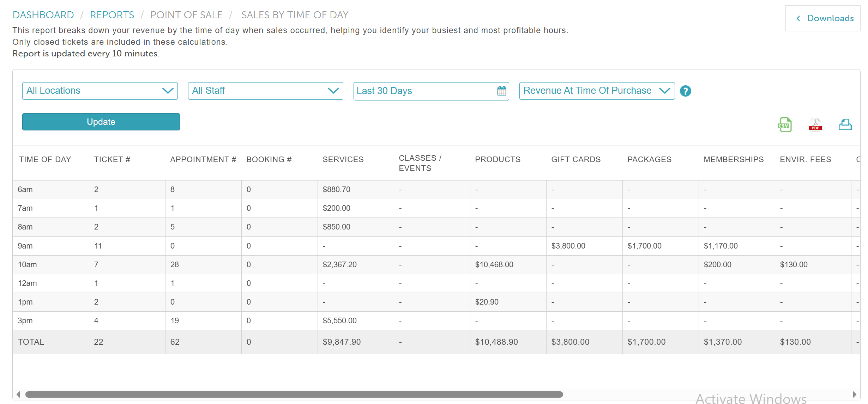Click the horizontal table scrollbar

[x=294, y=394]
